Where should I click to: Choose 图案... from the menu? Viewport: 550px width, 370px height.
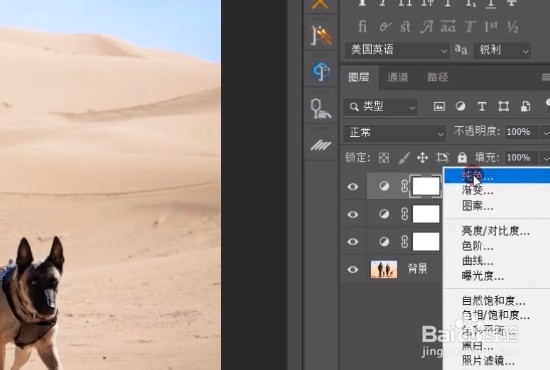click(497, 206)
